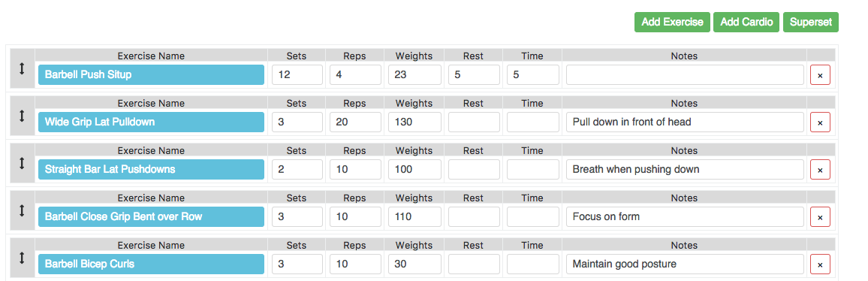This screenshot has height=281, width=868.
Task: Edit the 'Focus on form' note
Action: pos(685,216)
